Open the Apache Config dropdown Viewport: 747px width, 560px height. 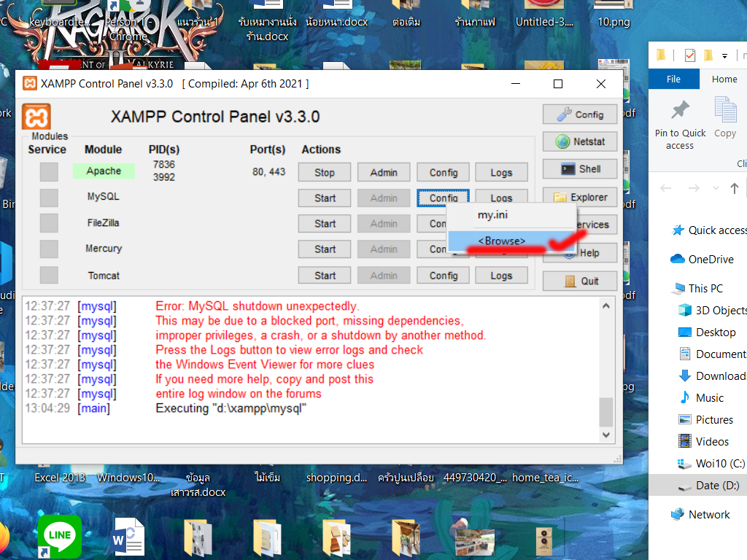click(x=444, y=173)
